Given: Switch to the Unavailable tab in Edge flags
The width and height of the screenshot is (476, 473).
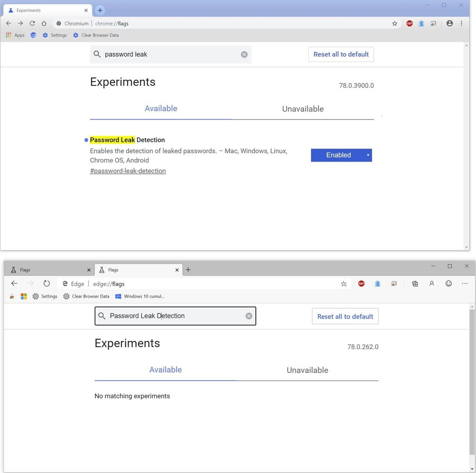Looking at the screenshot, I should [x=307, y=370].
